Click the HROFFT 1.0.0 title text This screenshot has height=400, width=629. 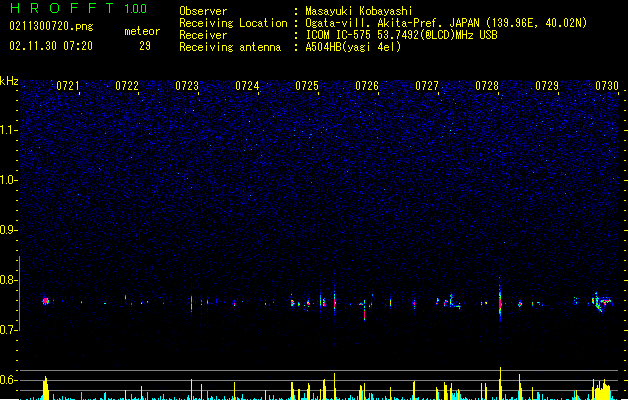78,8
